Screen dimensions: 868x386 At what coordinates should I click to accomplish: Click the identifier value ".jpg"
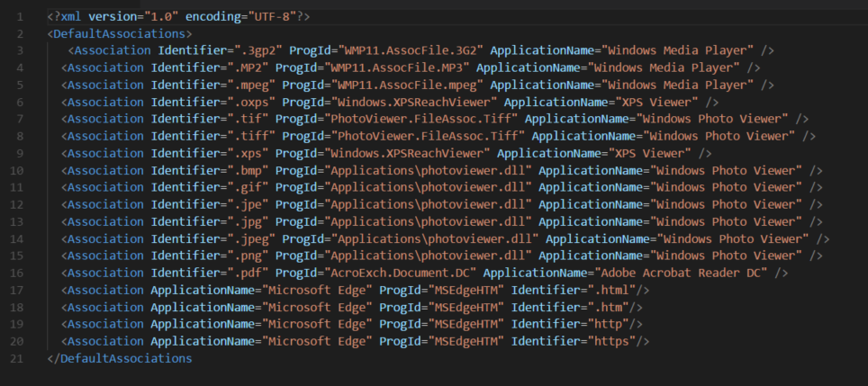[248, 221]
